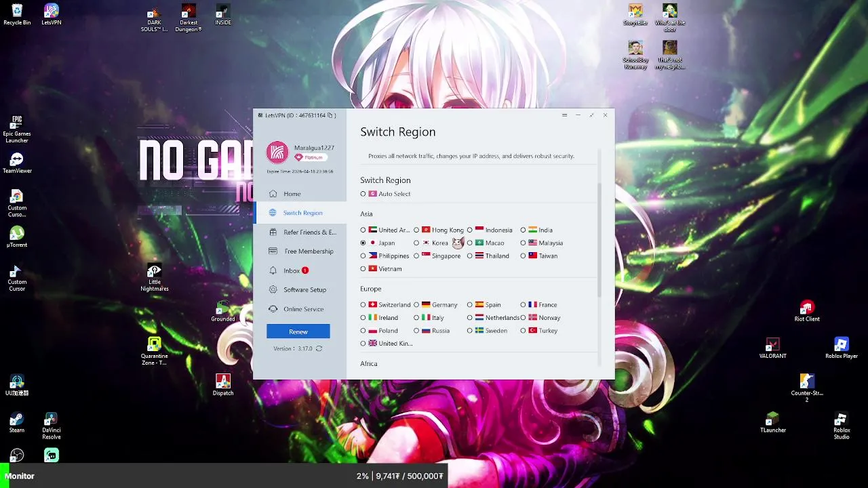Image resolution: width=868 pixels, height=488 pixels.
Task: Select Korea region
Action: pyautogui.click(x=431, y=243)
